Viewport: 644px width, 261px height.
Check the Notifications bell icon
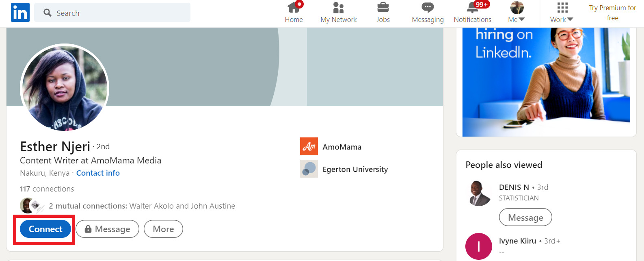[472, 8]
